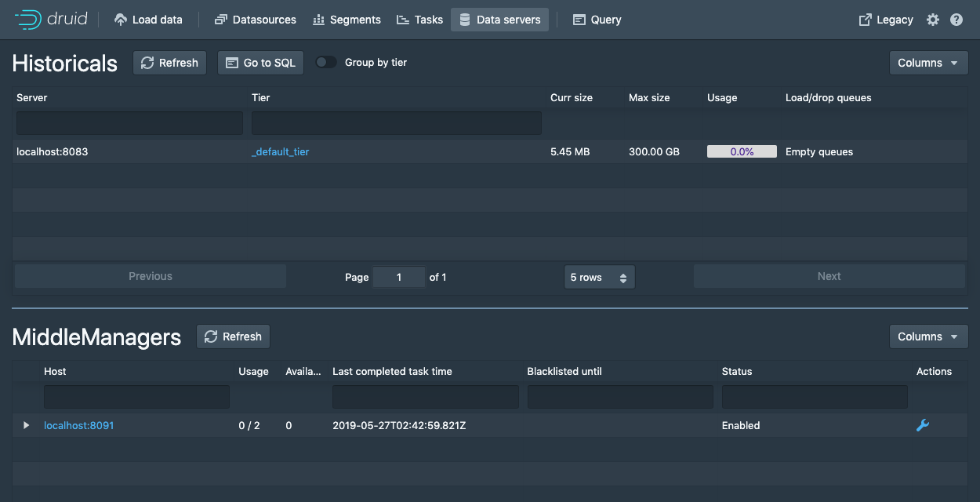980x502 pixels.
Task: Expand the localhost:8091 row
Action: 26,425
